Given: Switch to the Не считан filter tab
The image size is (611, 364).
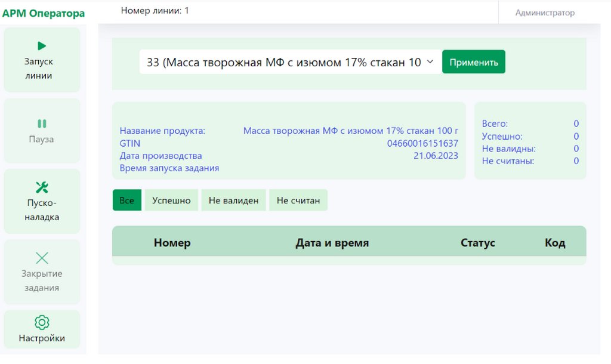Looking at the screenshot, I should point(298,200).
